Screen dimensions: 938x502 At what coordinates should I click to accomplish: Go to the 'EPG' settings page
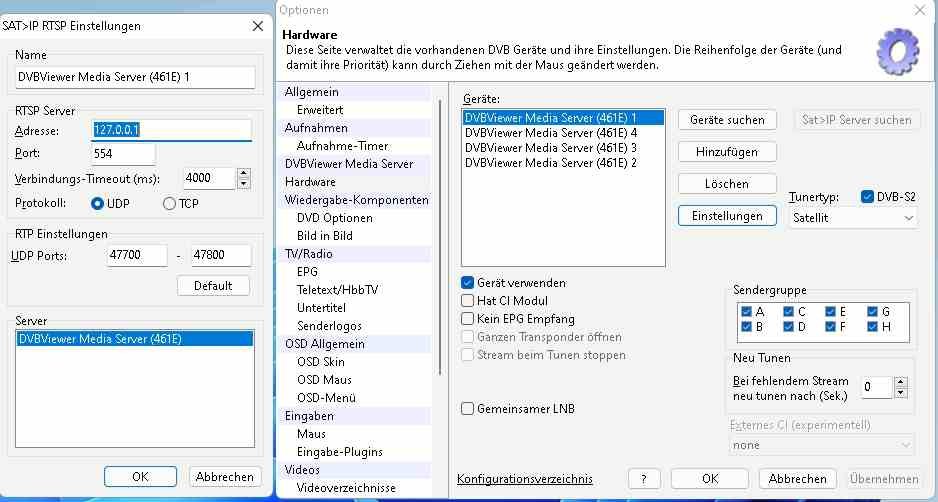pyautogui.click(x=307, y=271)
